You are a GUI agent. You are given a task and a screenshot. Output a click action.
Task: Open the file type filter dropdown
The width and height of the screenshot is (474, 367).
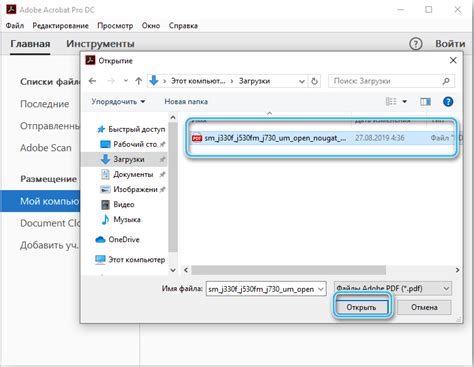(x=446, y=288)
